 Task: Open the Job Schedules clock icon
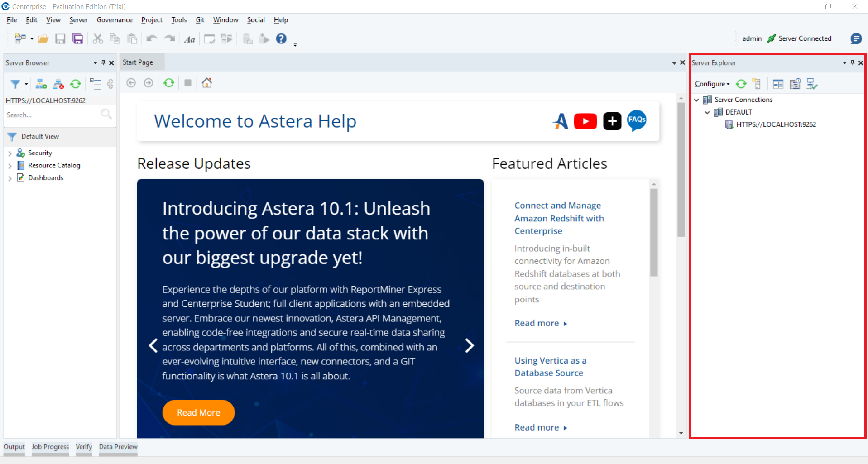795,84
